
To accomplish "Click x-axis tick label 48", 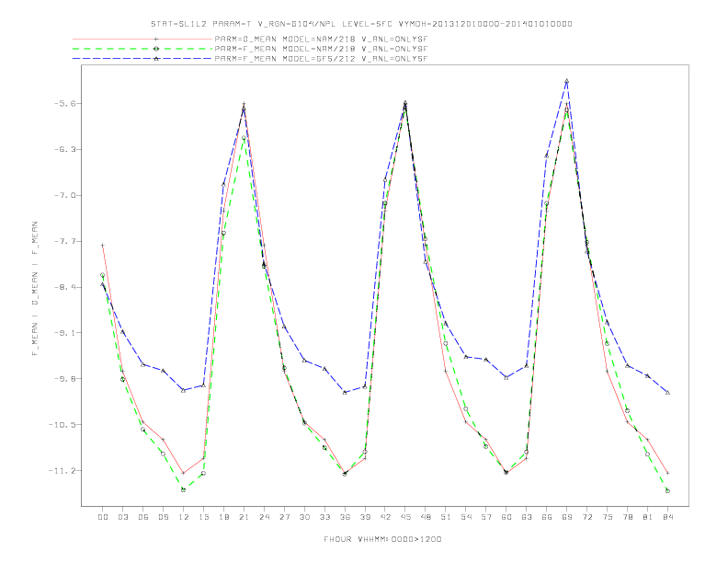I will [x=426, y=517].
